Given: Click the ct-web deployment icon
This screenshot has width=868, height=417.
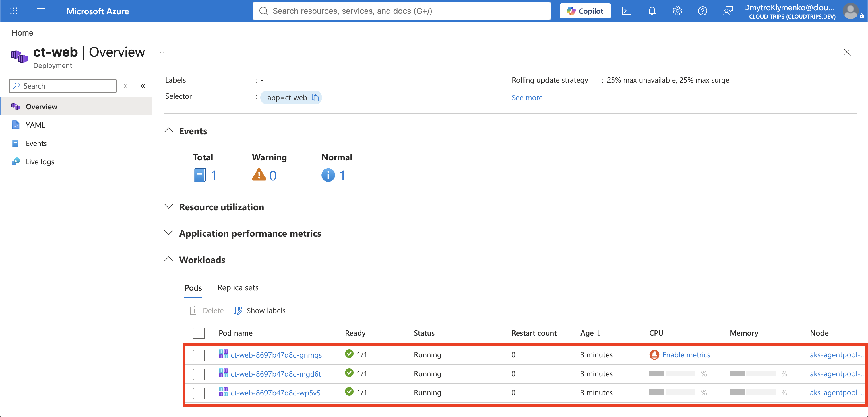Looking at the screenshot, I should click(x=19, y=56).
